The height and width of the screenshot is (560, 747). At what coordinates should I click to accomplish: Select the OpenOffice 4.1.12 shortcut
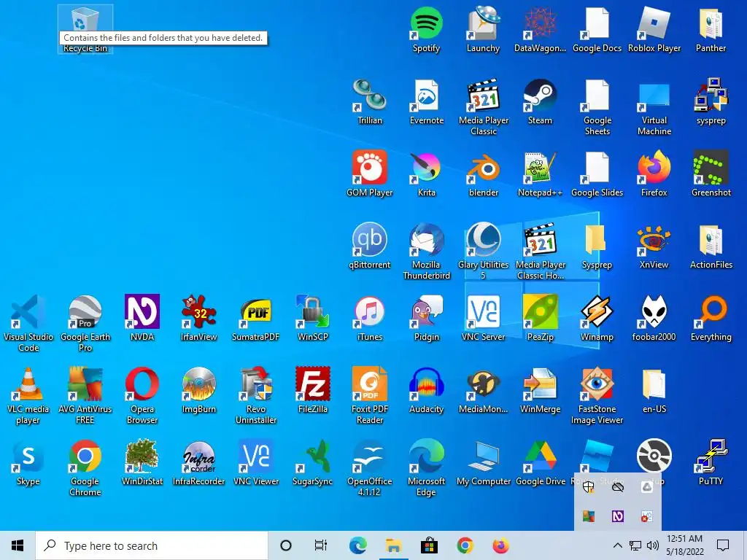tap(370, 469)
